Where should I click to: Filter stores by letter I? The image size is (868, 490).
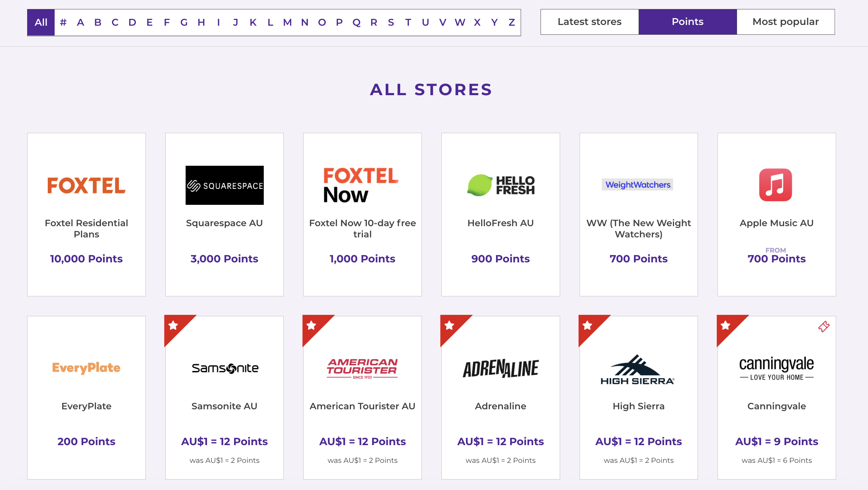(x=219, y=22)
